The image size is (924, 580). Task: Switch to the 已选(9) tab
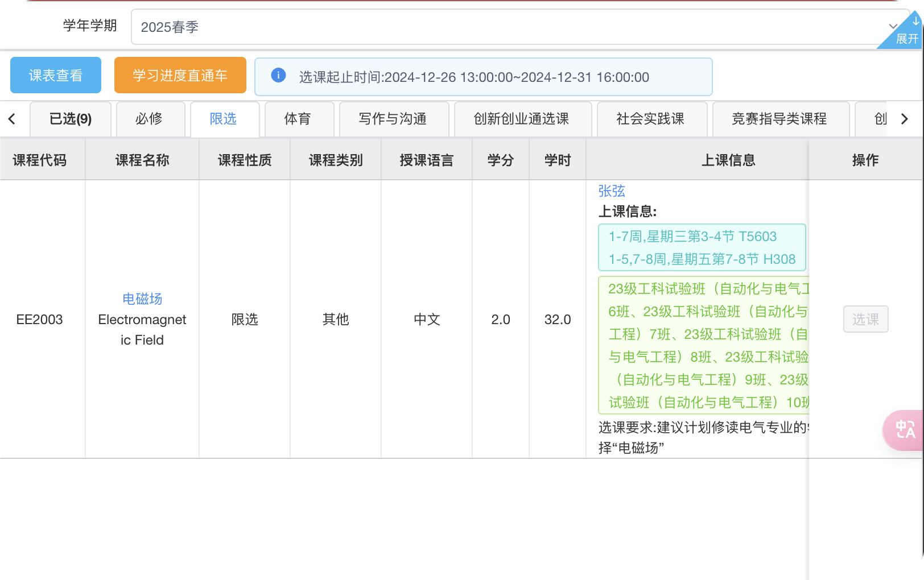71,119
